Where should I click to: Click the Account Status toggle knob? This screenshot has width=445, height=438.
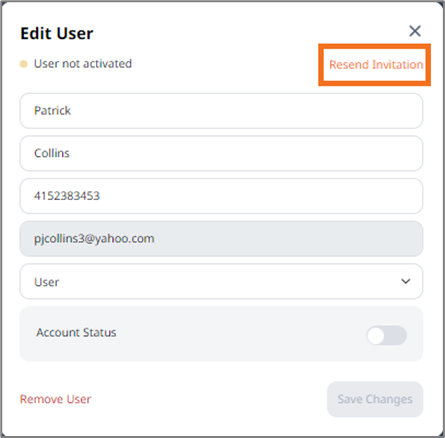[376, 336]
